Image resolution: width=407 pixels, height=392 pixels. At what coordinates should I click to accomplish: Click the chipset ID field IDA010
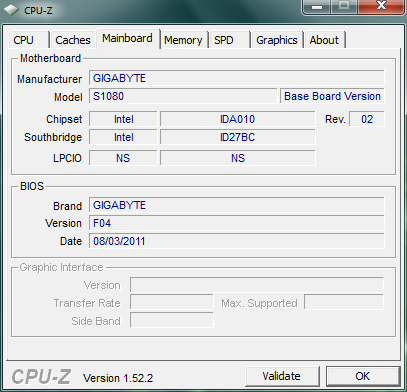click(238, 119)
